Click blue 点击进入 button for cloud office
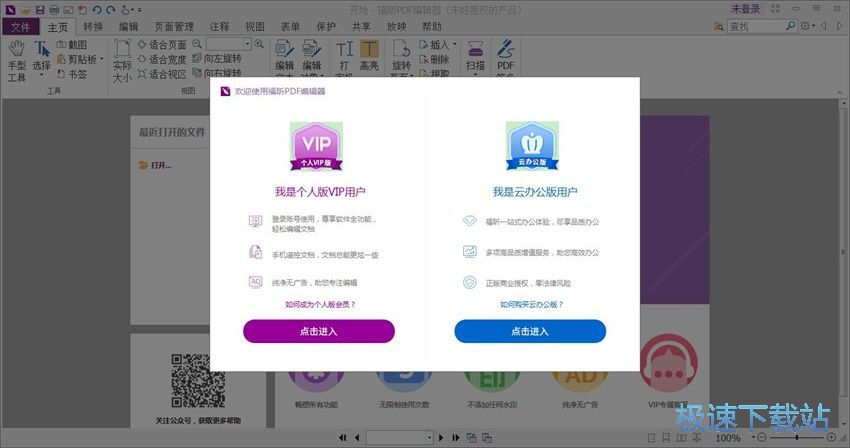Image resolution: width=850 pixels, height=448 pixels. click(x=530, y=331)
